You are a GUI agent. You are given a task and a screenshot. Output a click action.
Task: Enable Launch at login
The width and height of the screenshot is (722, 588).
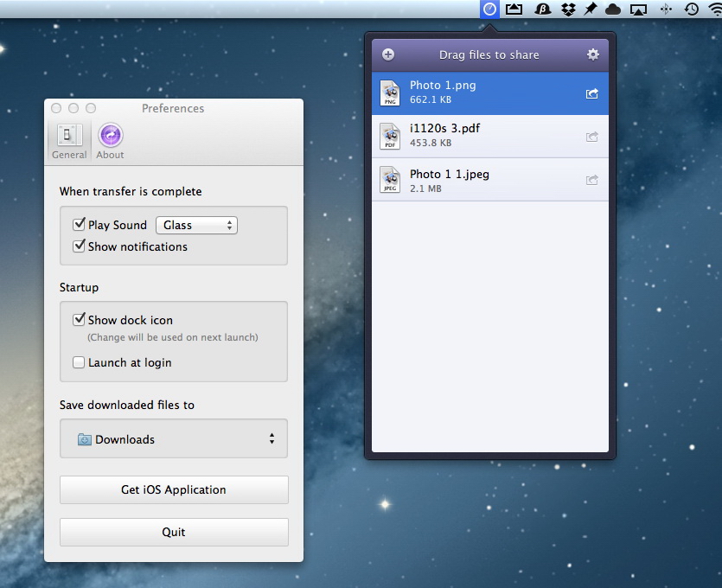tap(80, 362)
